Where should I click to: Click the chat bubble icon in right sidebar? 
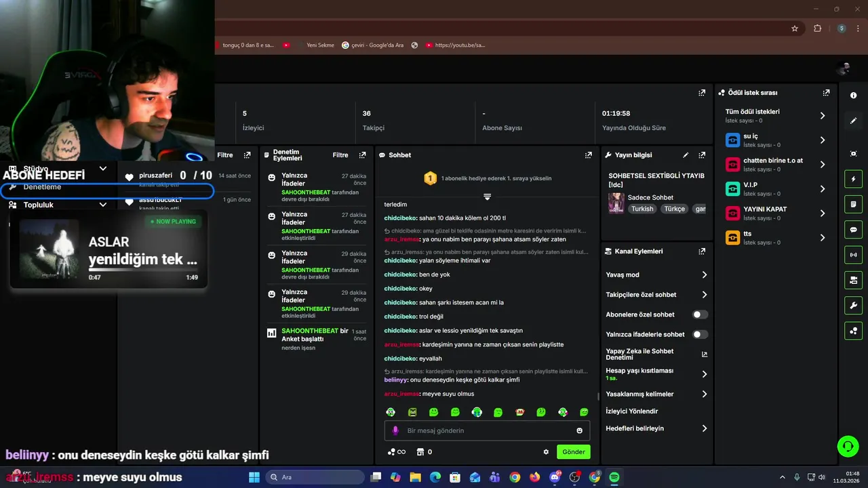point(853,230)
